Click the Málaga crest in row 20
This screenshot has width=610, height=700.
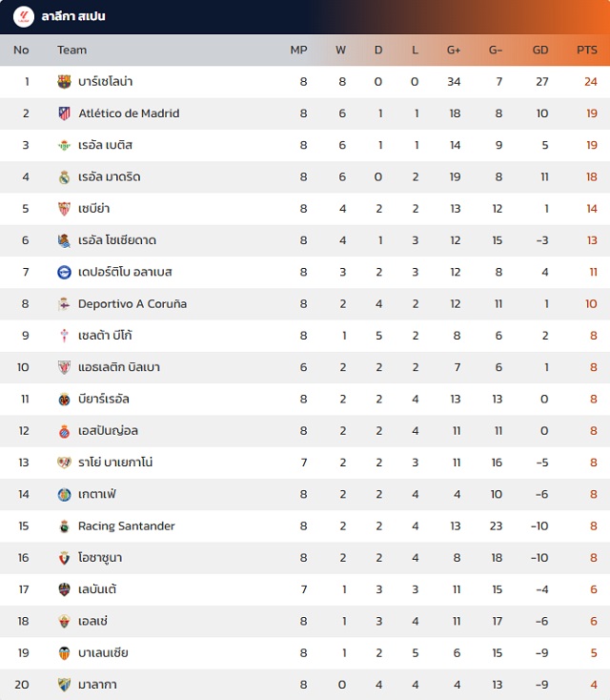[x=64, y=685]
